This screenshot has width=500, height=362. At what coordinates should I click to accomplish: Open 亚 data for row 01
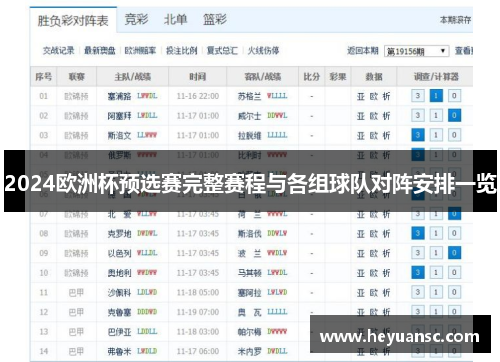point(361,96)
